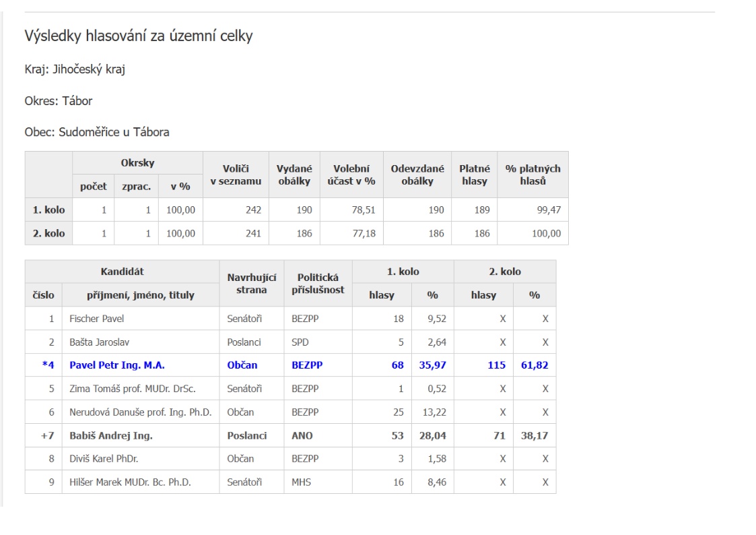Click the 78,51 turnout value cell
The image size is (756, 535).
[x=363, y=210]
